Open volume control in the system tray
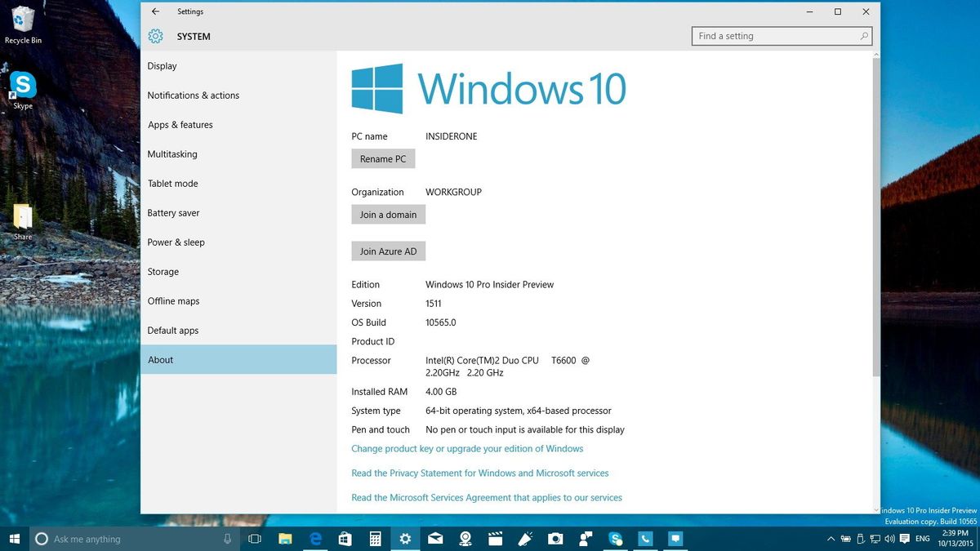This screenshot has height=551, width=980. pyautogui.click(x=889, y=539)
